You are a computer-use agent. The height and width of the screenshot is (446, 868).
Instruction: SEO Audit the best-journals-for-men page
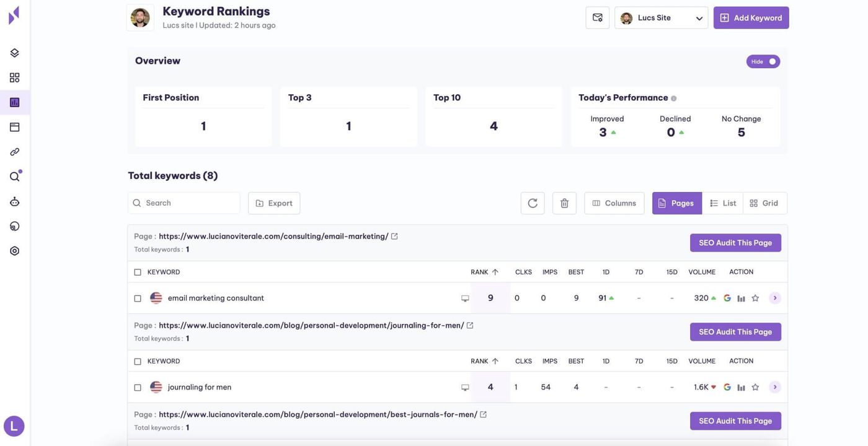tap(735, 421)
